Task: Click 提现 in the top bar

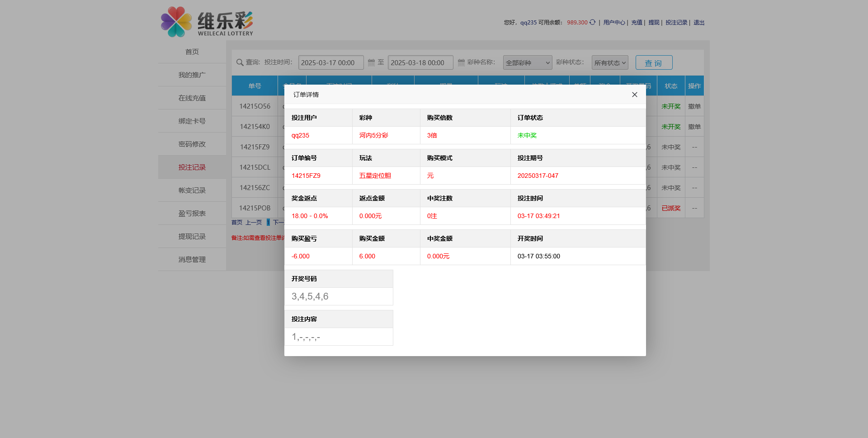Action: [x=653, y=22]
